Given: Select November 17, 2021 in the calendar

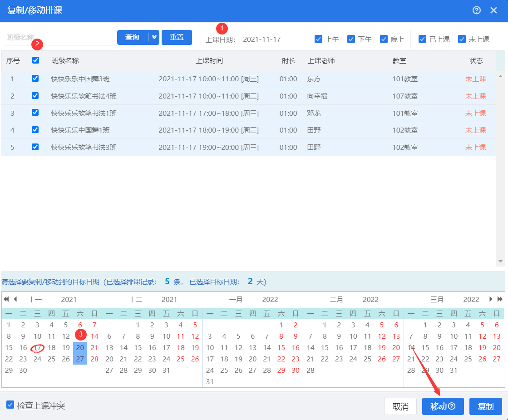Looking at the screenshot, I should pyautogui.click(x=38, y=348).
